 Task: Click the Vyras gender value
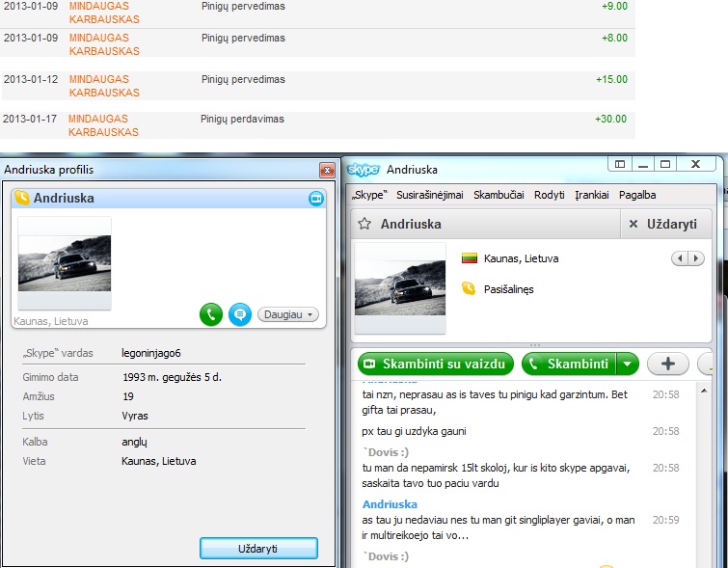(x=135, y=416)
